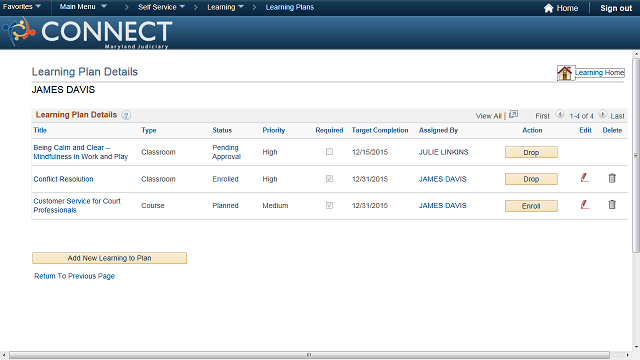Click scroll right arrow on horizontal scrollbar
This screenshot has width=640, height=360.
click(x=628, y=356)
